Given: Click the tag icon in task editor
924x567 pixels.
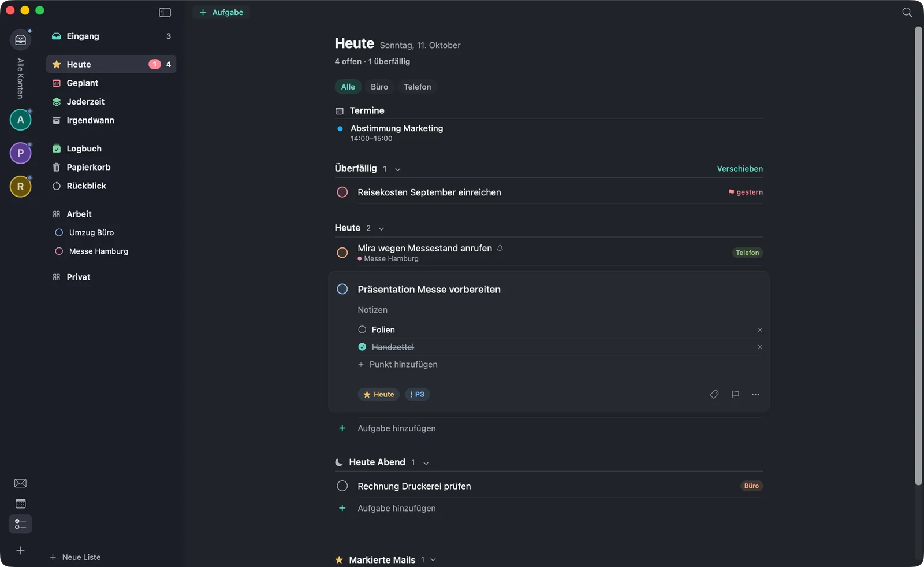Looking at the screenshot, I should [714, 394].
